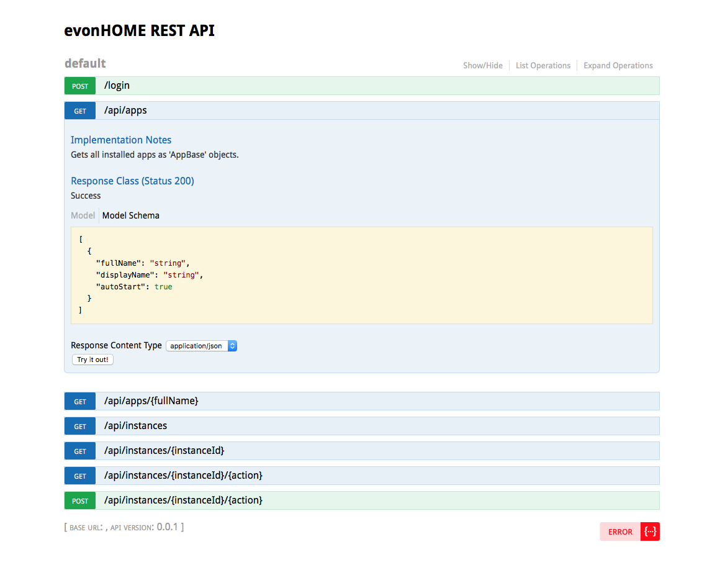Click the GET badge for /api/apps/{fullName}
725x588 pixels.
pyautogui.click(x=80, y=401)
